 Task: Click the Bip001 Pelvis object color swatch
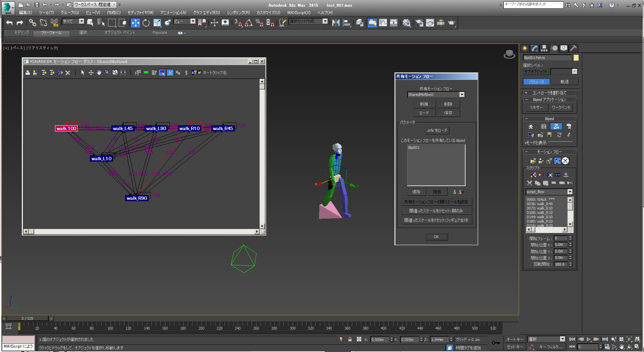(x=576, y=58)
